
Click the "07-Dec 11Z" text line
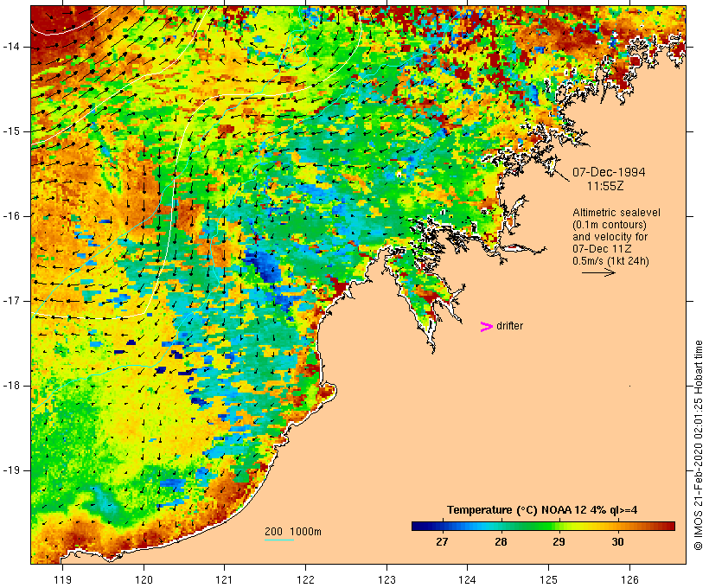[x=602, y=249]
